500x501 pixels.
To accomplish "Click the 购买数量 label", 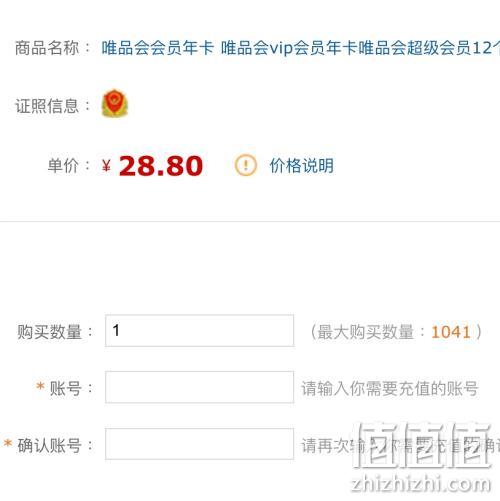I will [50, 332].
